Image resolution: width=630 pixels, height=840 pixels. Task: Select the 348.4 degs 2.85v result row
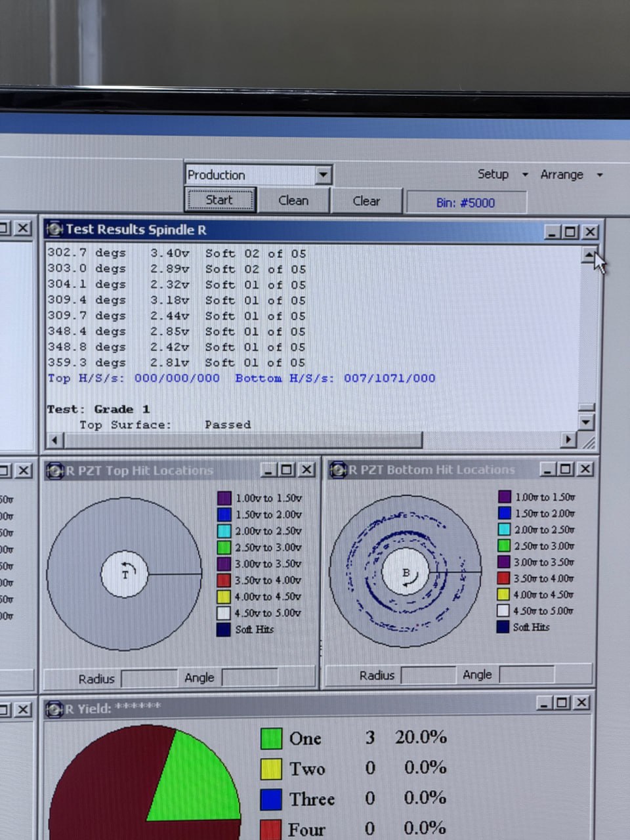pyautogui.click(x=177, y=331)
